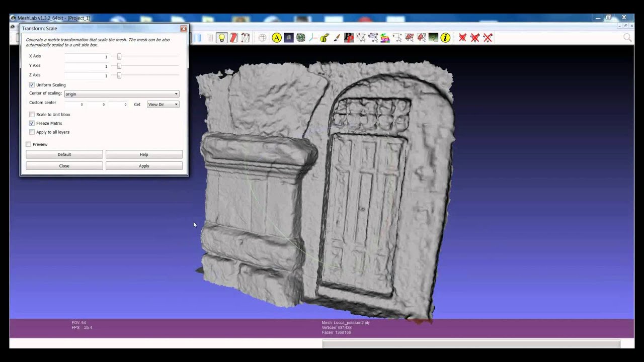Select the yellow circled A align tool
Screen dimensions: 644x362
[276, 38]
